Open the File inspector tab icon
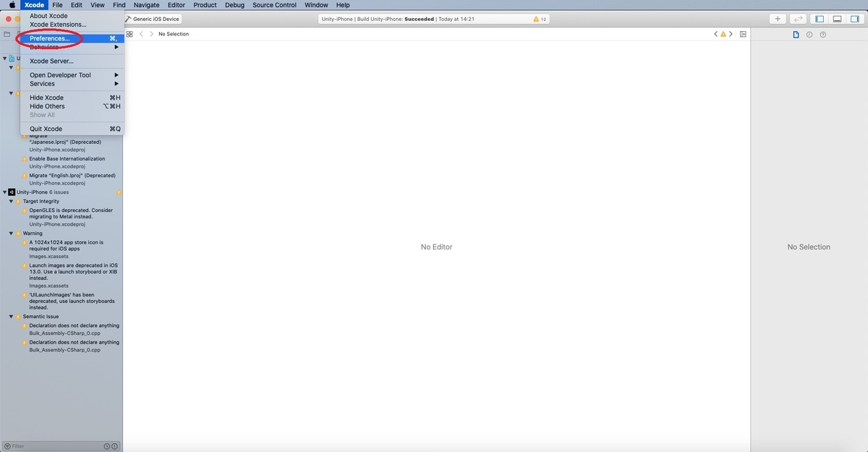This screenshot has height=452, width=868. coord(796,34)
